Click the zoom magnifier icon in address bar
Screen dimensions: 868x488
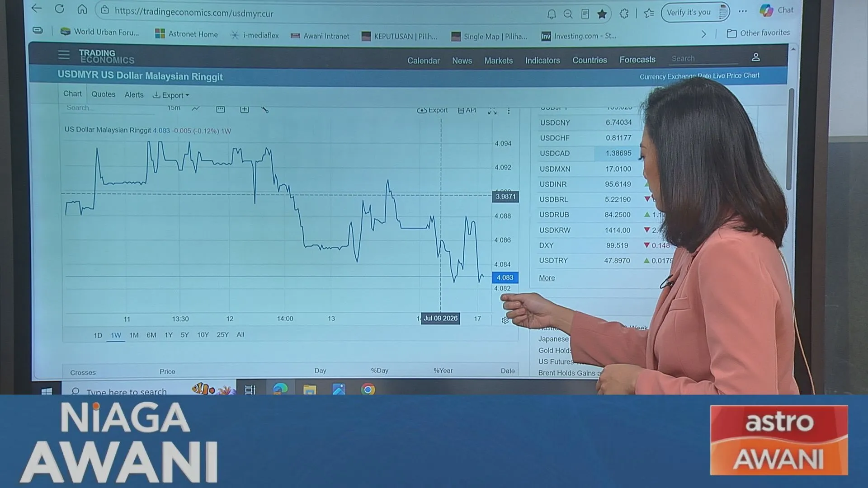tap(568, 14)
